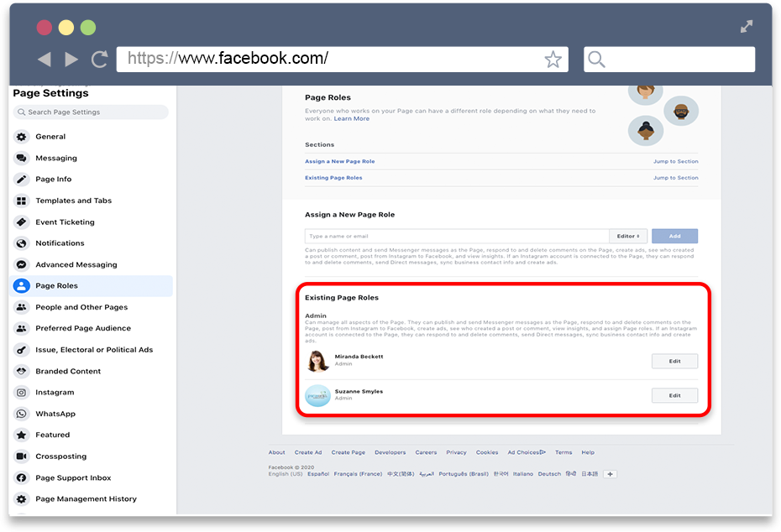Click the Advanced Messaging messenger icon
The width and height of the screenshot is (781, 532).
click(x=22, y=264)
